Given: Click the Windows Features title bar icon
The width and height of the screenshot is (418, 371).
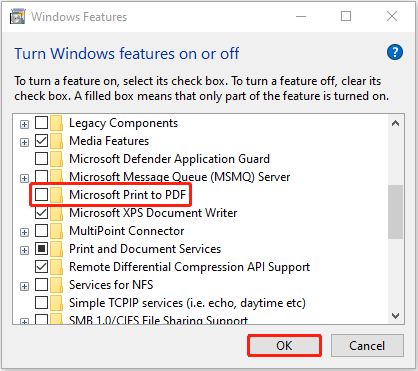Looking at the screenshot, I should [x=18, y=17].
